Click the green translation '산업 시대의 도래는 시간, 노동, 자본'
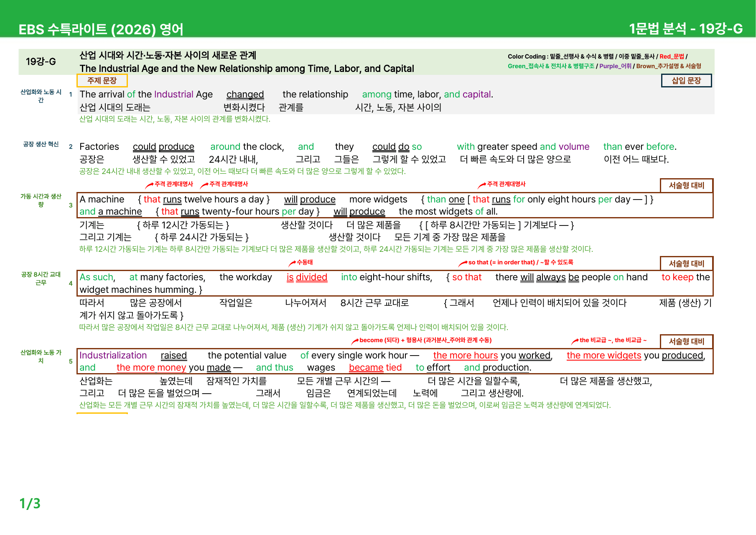756x535 pixels. (x=175, y=119)
